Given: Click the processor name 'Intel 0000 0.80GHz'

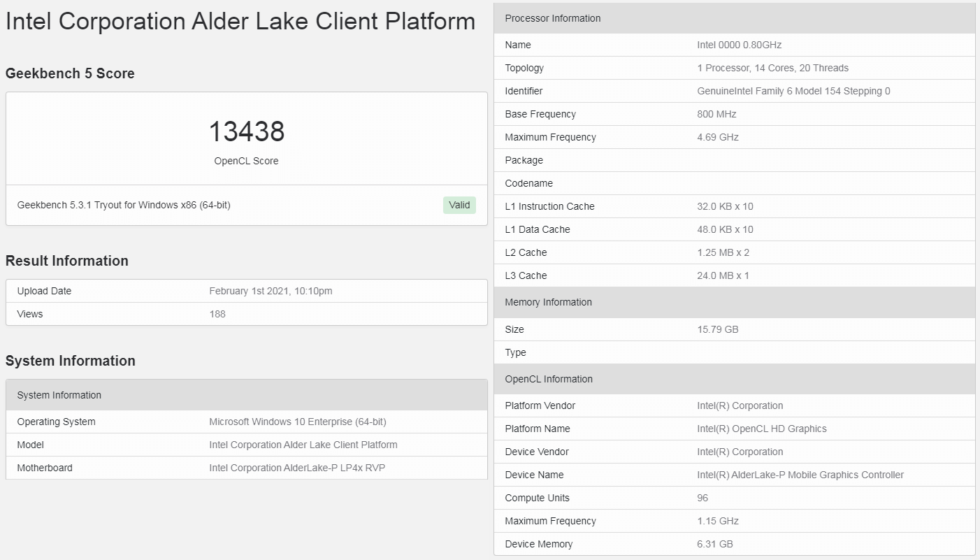Looking at the screenshot, I should tap(740, 45).
